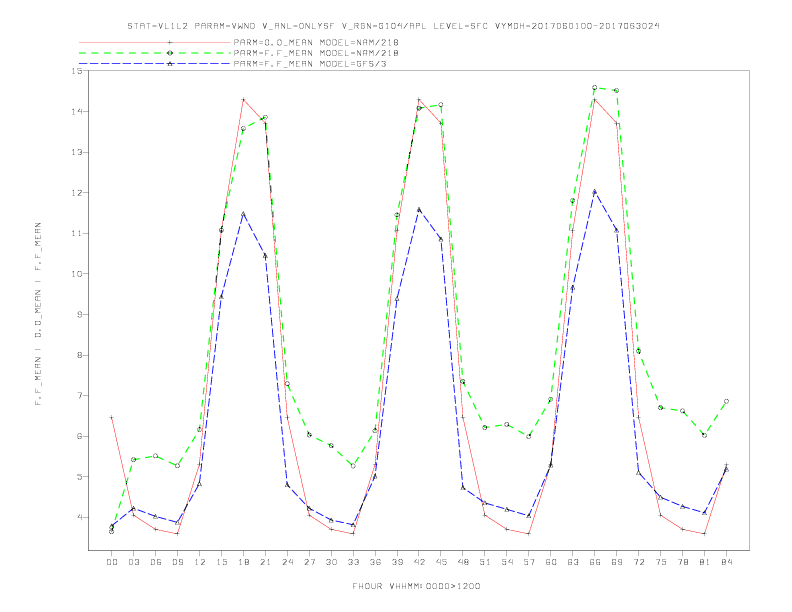Click the red solid line legend sample
The width and height of the screenshot is (792, 612).
point(155,42)
